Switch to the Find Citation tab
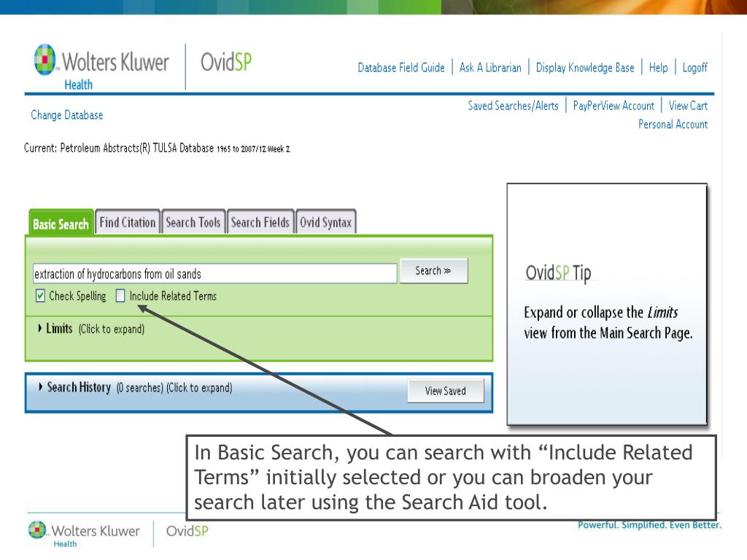 [128, 222]
